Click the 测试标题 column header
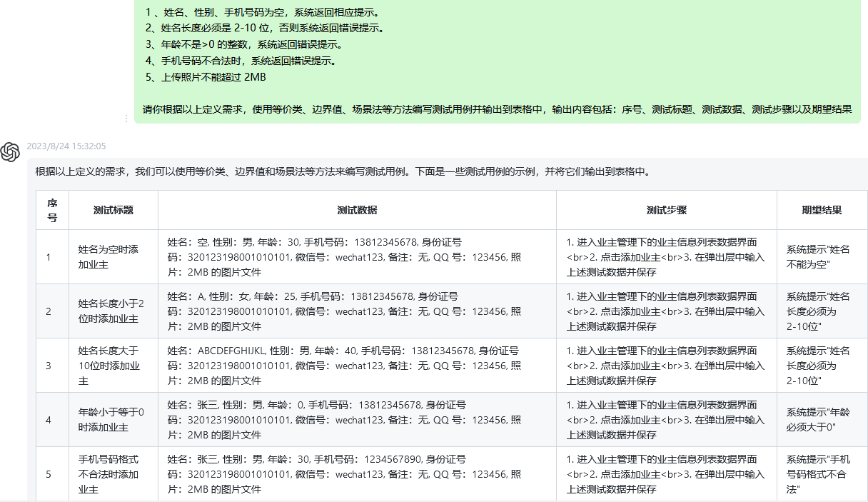The width and height of the screenshot is (868, 502). point(112,209)
